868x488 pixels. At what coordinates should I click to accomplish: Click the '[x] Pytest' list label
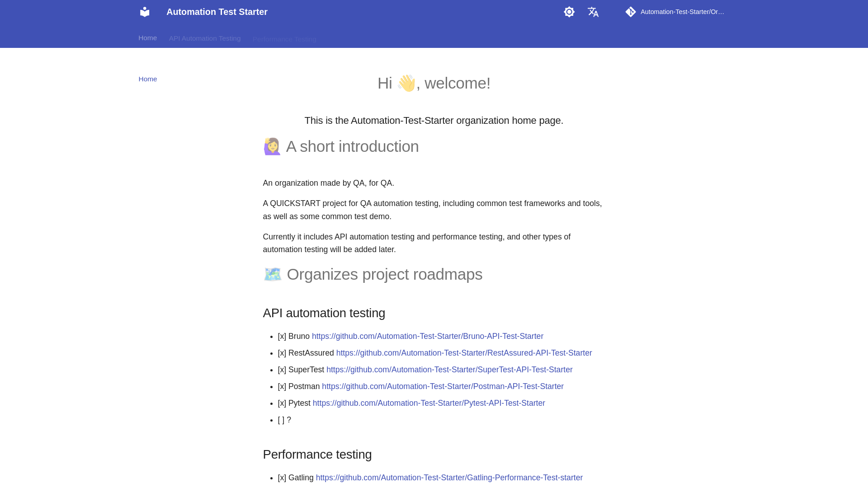tap(294, 403)
